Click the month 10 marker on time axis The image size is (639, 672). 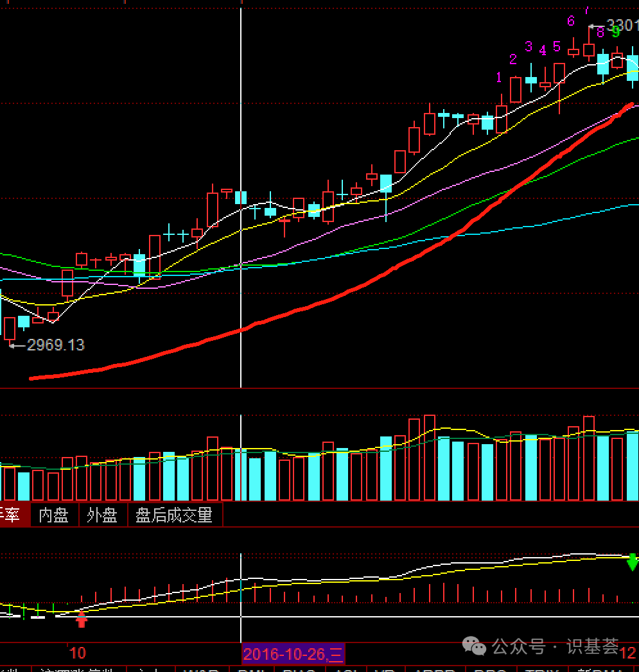click(x=77, y=653)
